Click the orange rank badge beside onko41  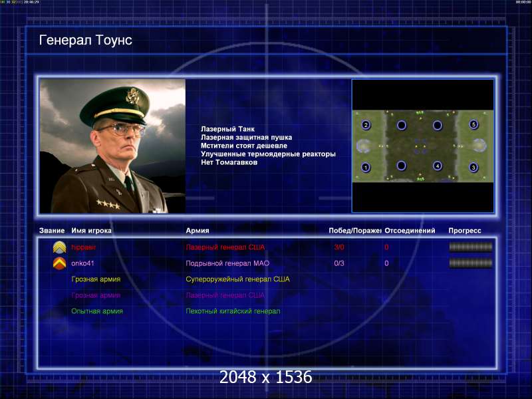pos(59,263)
